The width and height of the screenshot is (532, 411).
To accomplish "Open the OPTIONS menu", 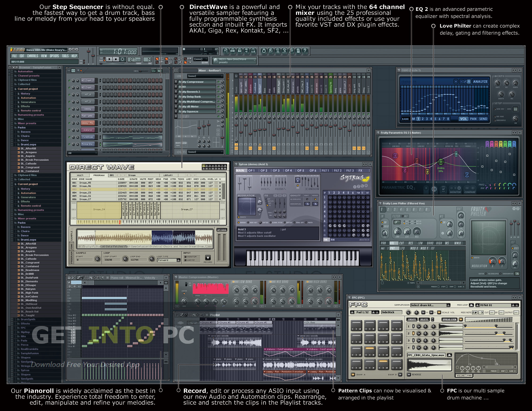I will coord(54,56).
